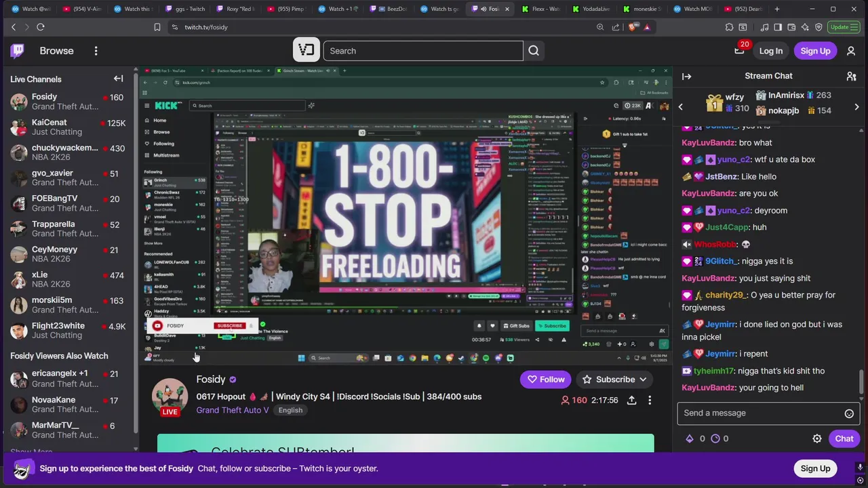Open chuckywackem channel in sidebar
The image size is (868, 488).
tap(68, 152)
